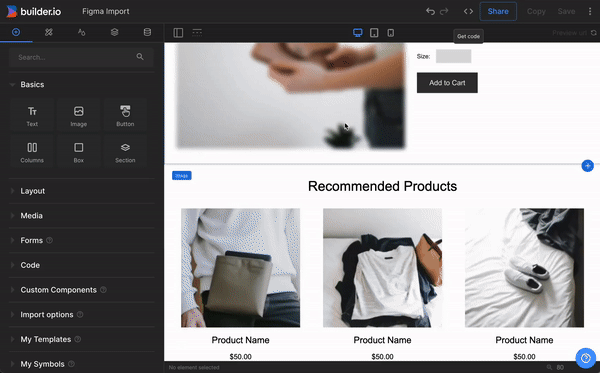Click the Copy button
The height and width of the screenshot is (373, 600).
536,11
